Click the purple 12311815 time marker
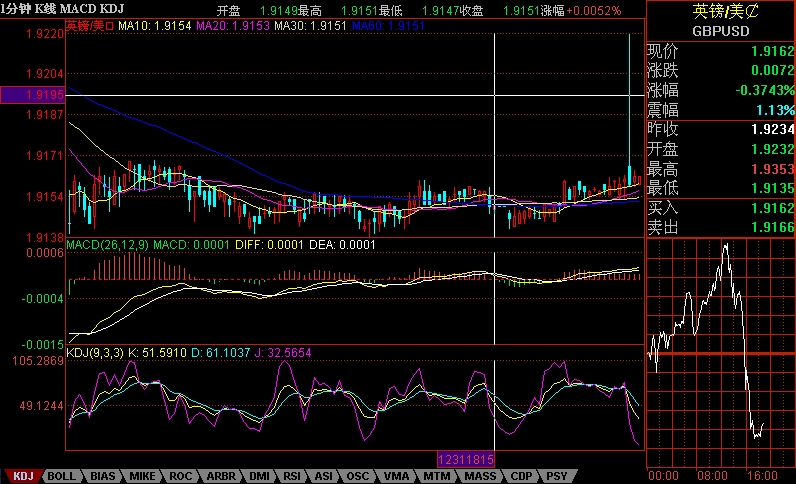 click(x=466, y=459)
